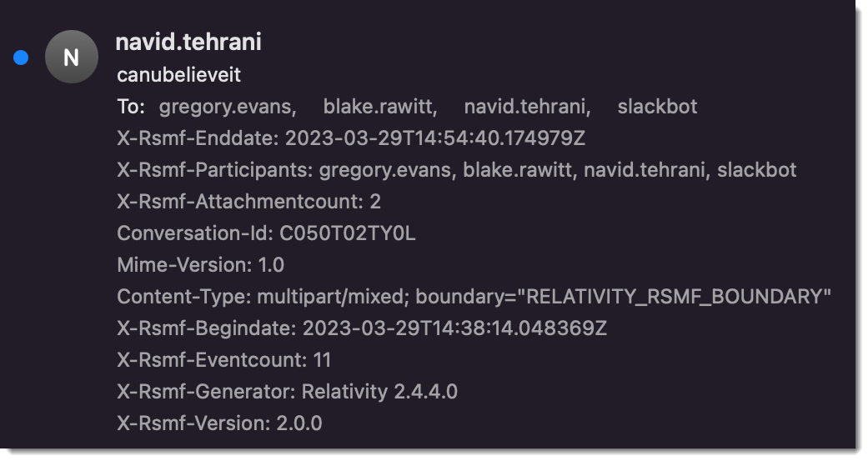
Task: Select the subject line canubelieveit
Action: click(x=178, y=75)
